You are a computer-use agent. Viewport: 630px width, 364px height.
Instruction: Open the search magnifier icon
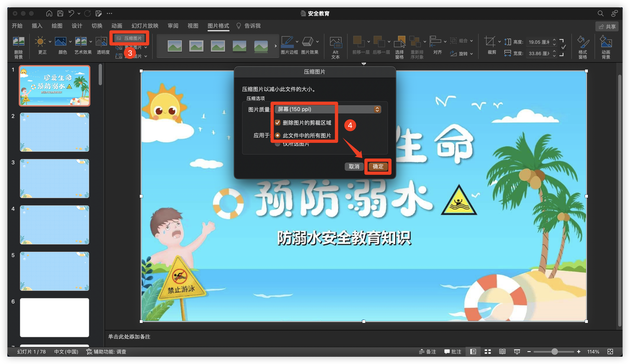[600, 13]
